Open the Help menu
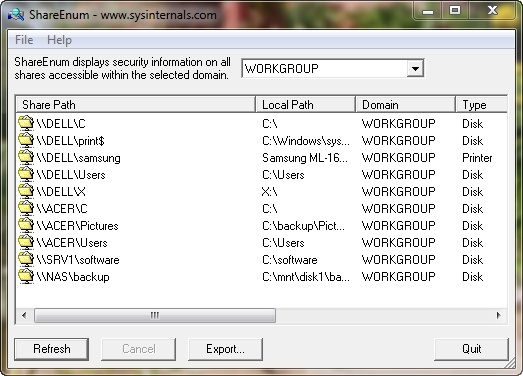 tap(59, 40)
